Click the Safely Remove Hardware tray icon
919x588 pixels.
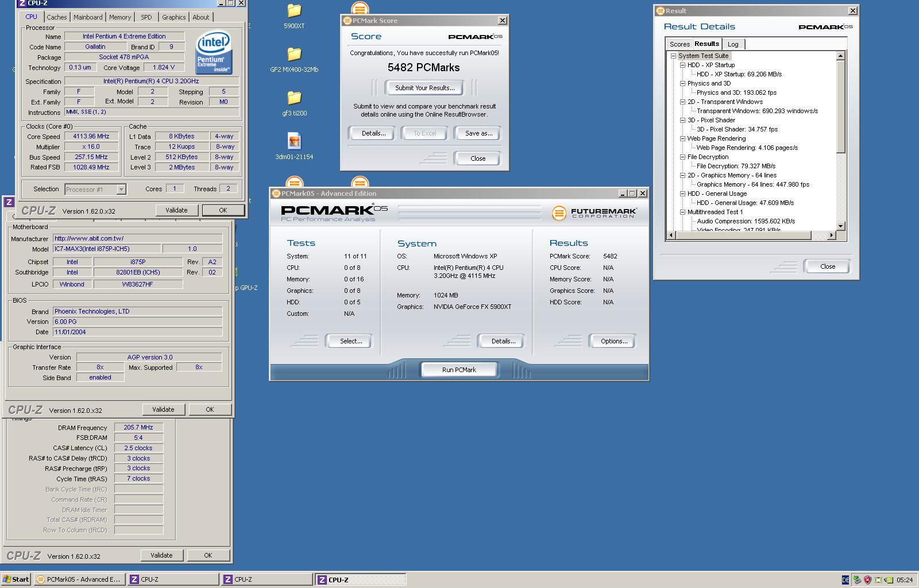pyautogui.click(x=856, y=579)
